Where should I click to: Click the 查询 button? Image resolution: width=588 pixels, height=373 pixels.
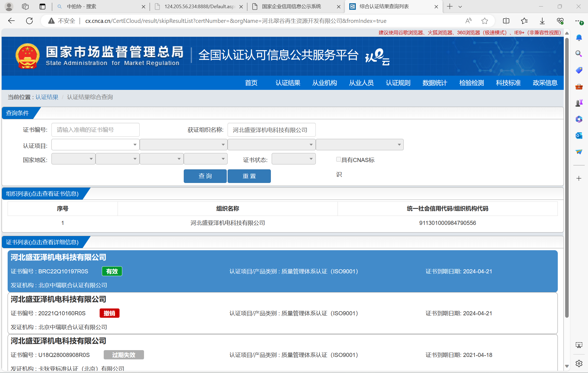point(205,176)
